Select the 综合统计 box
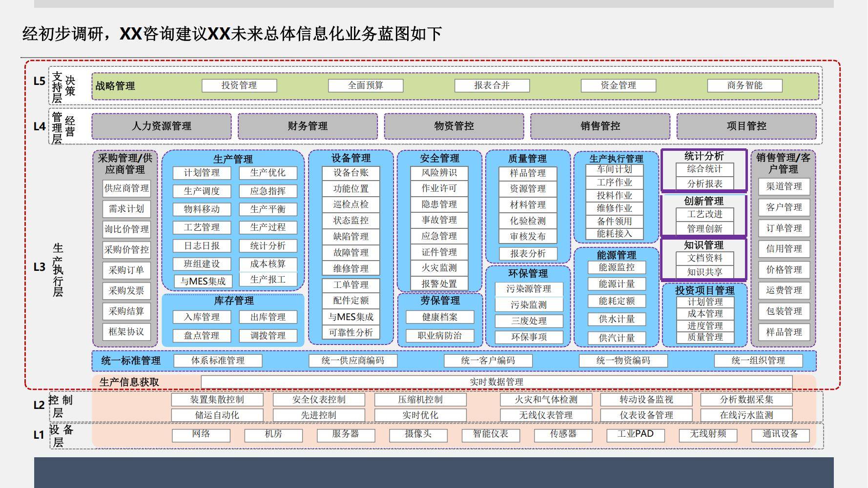Image resolution: width=868 pixels, height=488 pixels. click(x=704, y=169)
